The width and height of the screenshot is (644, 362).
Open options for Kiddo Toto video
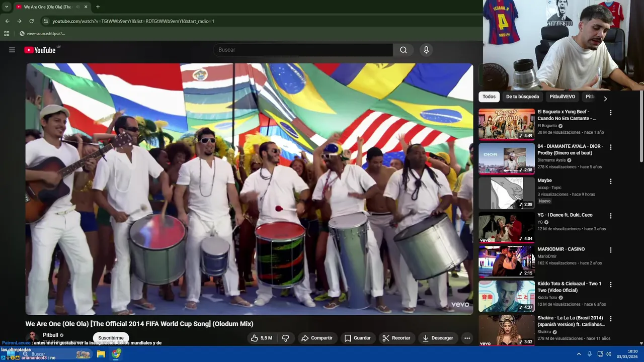611,285
